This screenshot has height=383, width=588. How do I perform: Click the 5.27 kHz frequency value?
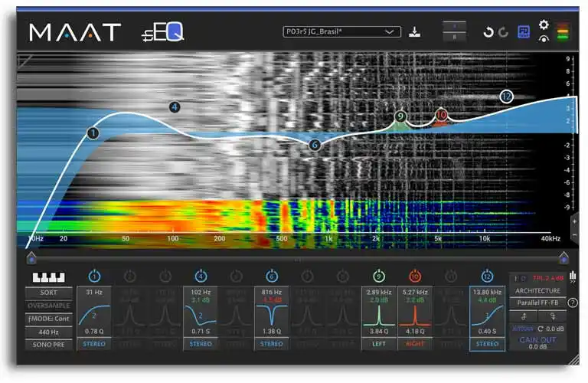pos(415,292)
